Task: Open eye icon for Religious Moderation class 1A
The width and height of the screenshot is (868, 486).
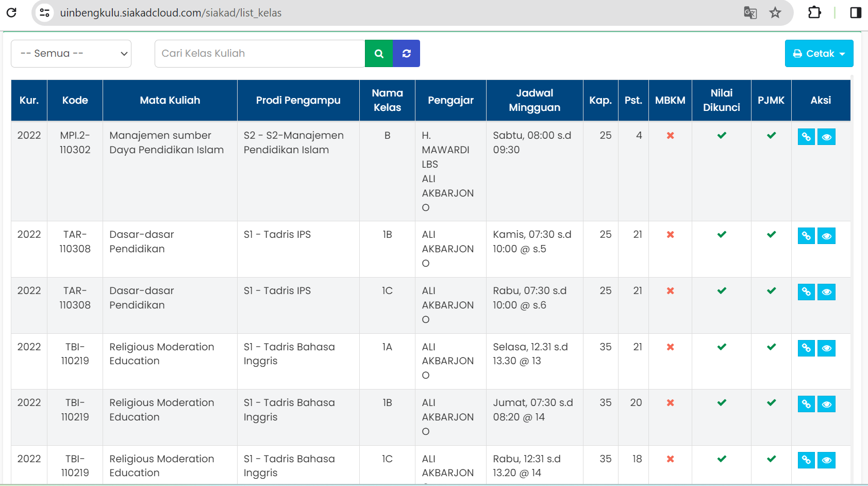Action: click(x=826, y=348)
